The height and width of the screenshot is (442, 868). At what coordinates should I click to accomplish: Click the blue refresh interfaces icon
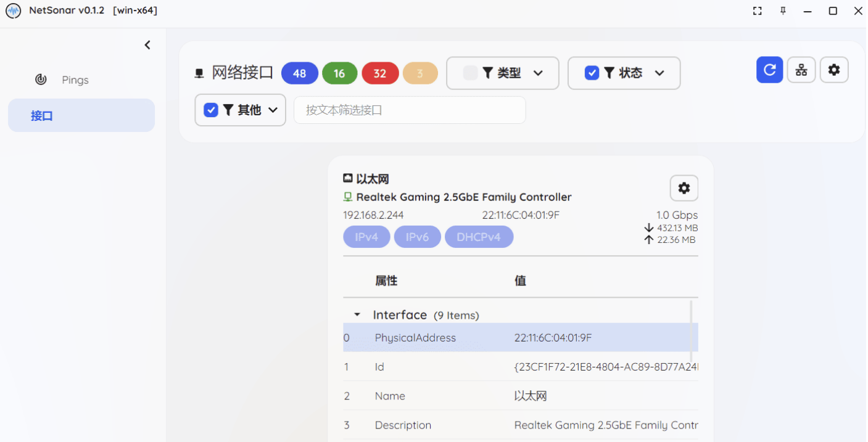[769, 70]
